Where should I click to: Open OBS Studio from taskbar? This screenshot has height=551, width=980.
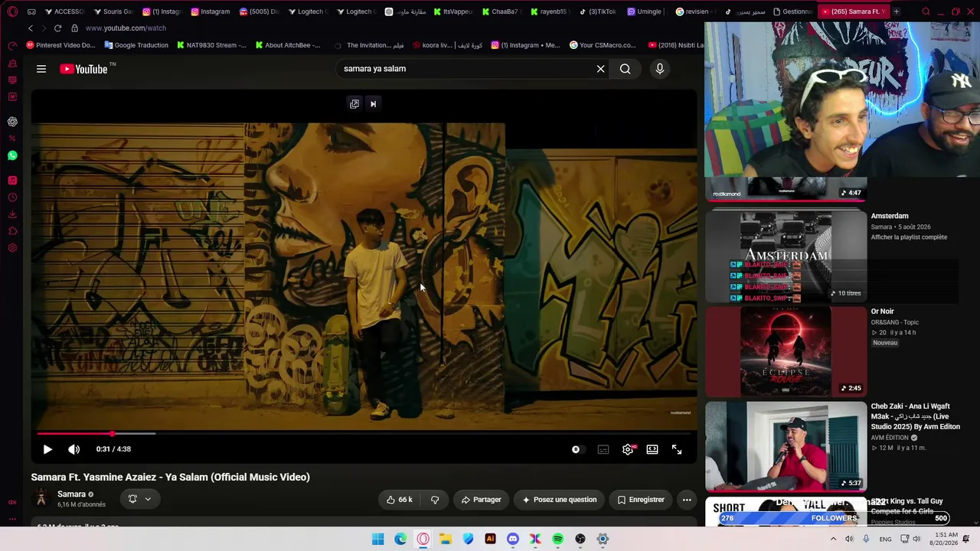[580, 539]
